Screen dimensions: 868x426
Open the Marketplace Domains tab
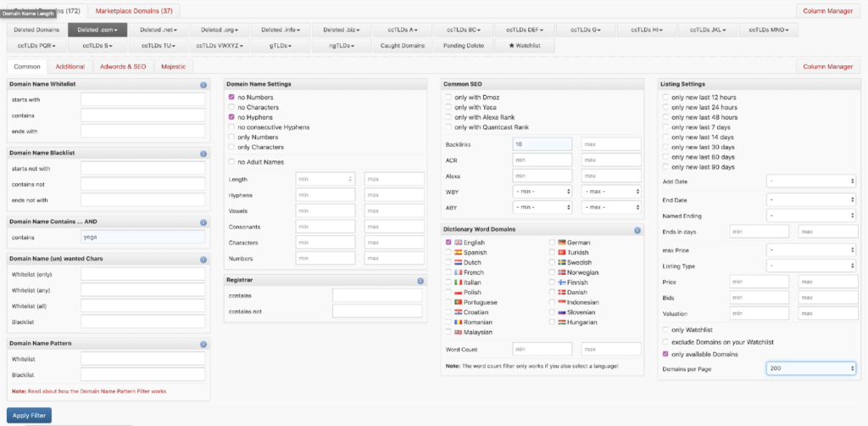click(x=134, y=11)
